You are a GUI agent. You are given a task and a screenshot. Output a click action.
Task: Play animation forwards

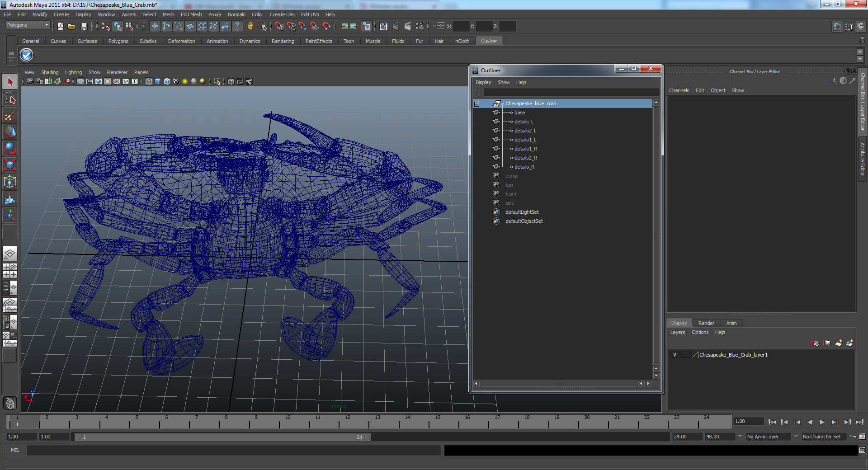[x=822, y=422]
